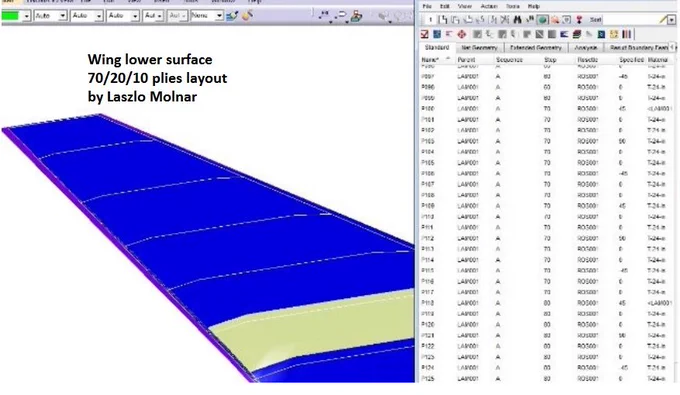The width and height of the screenshot is (680, 395).
Task: Click the Specified column header
Action: 631,60
